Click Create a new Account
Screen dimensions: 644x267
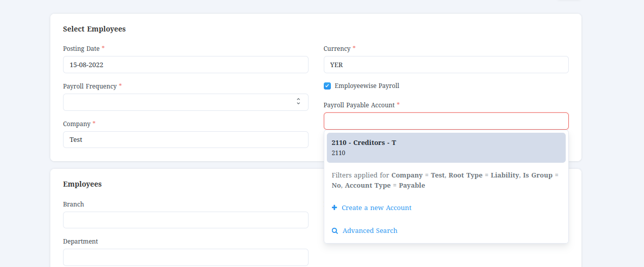click(376, 208)
